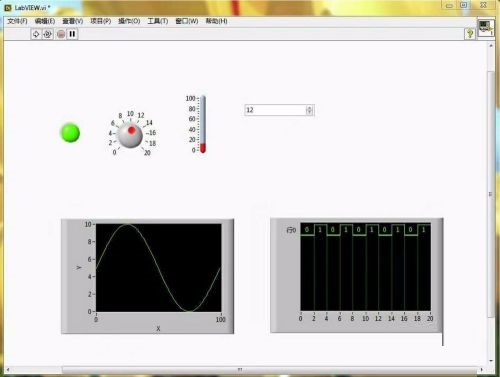The width and height of the screenshot is (500, 377).
Task: Click the vertical scrollbar down arrow
Action: [x=491, y=361]
